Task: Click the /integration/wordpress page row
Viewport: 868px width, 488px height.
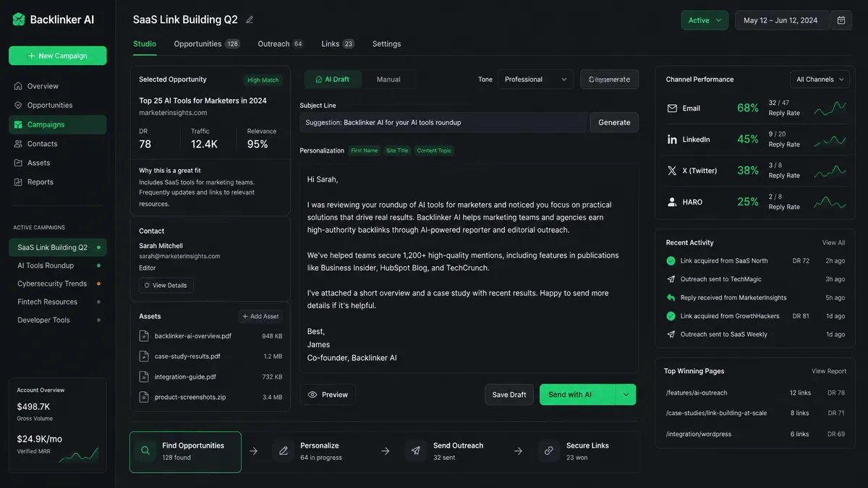Action: pos(755,434)
